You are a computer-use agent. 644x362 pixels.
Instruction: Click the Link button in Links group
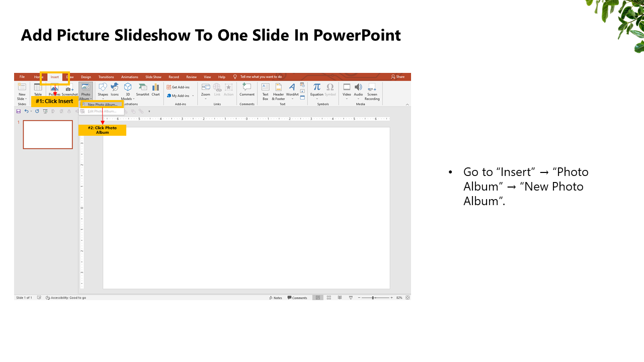click(x=217, y=90)
